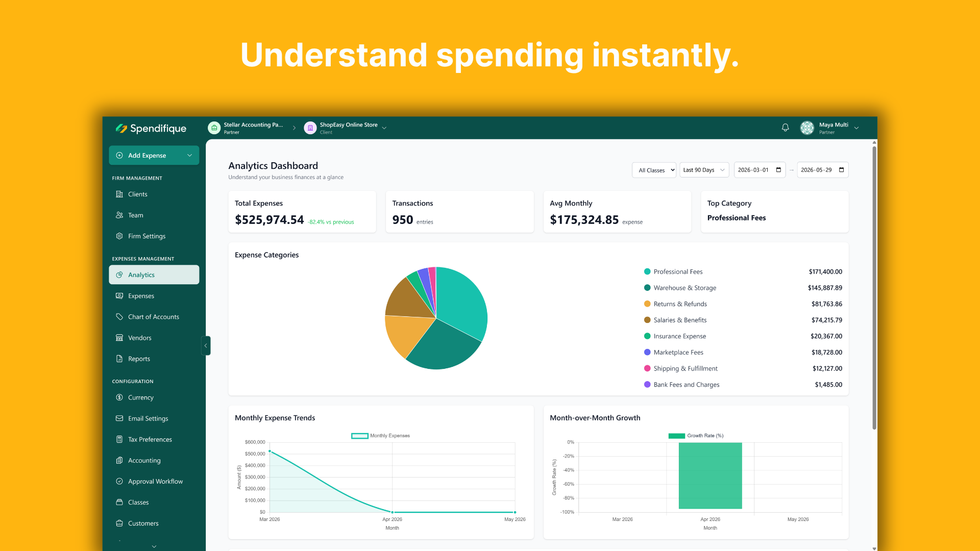Click the end date 2026-05-29 field

[x=823, y=170]
